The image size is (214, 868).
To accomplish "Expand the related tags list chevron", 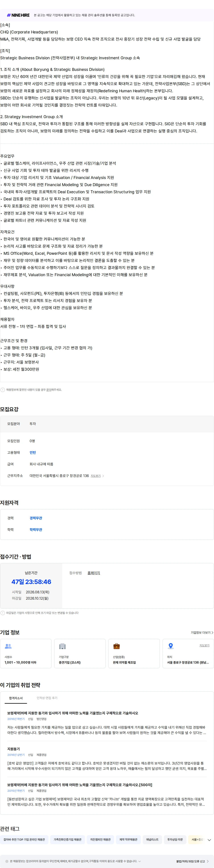I will (209, 840).
